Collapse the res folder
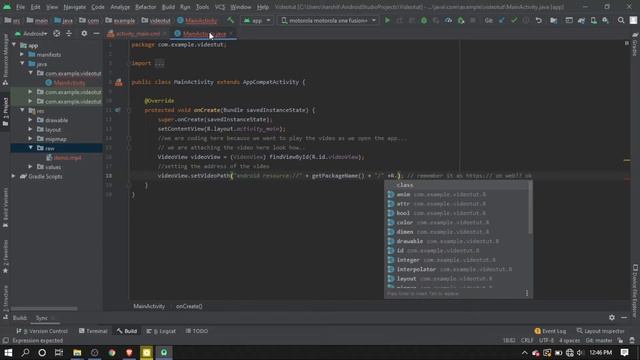640x360 pixels. [22, 111]
